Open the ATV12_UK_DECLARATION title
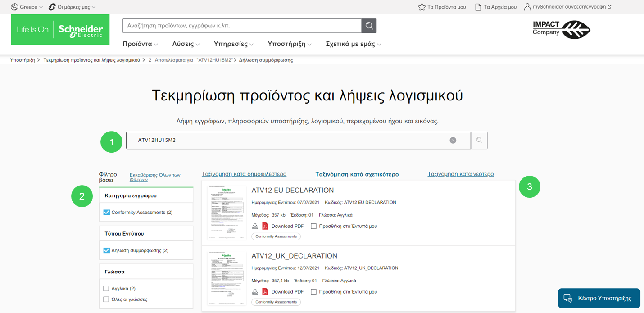This screenshot has height=313, width=644. click(295, 256)
